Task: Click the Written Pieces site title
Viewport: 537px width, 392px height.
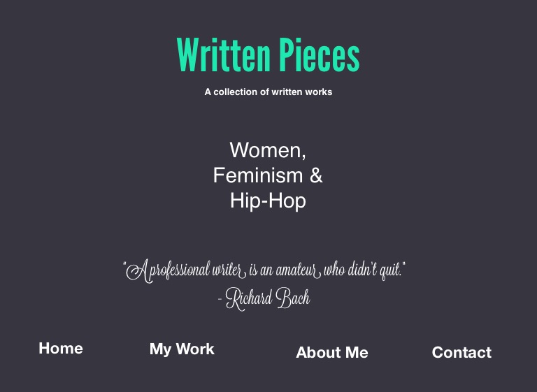Action: [x=268, y=56]
